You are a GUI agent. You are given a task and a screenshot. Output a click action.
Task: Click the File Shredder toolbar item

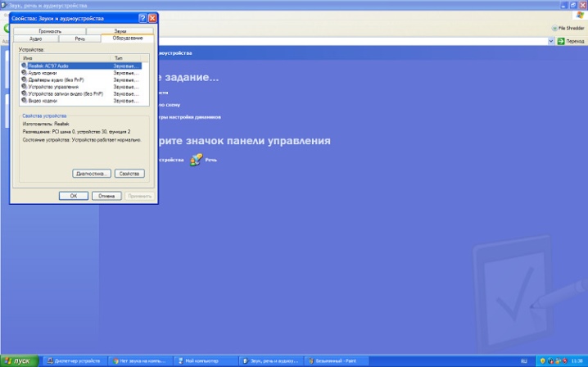point(568,28)
